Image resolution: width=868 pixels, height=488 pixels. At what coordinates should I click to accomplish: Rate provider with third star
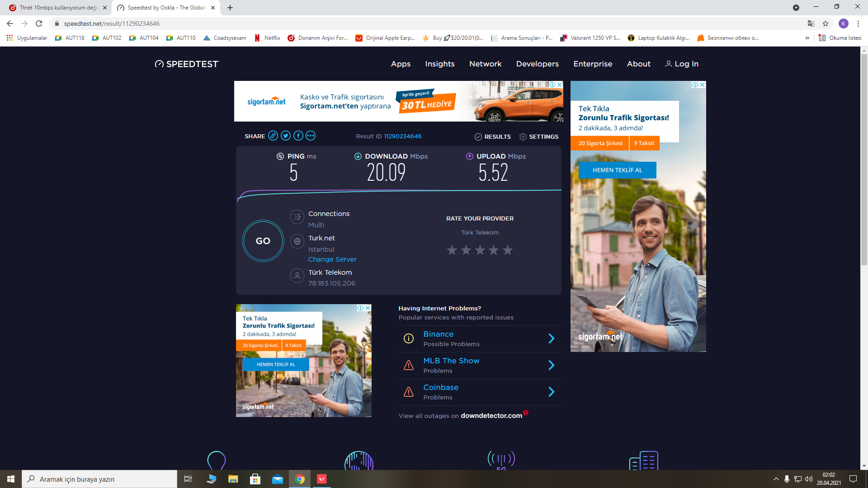(480, 250)
